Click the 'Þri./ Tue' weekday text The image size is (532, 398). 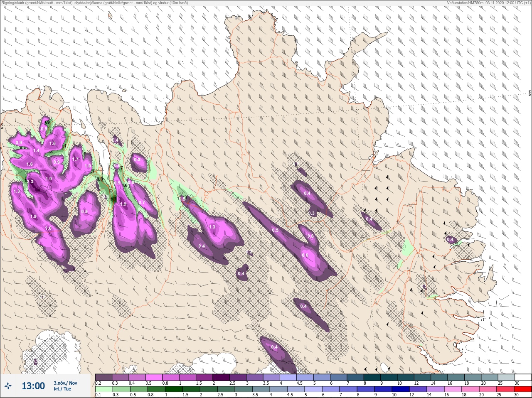(x=62, y=389)
